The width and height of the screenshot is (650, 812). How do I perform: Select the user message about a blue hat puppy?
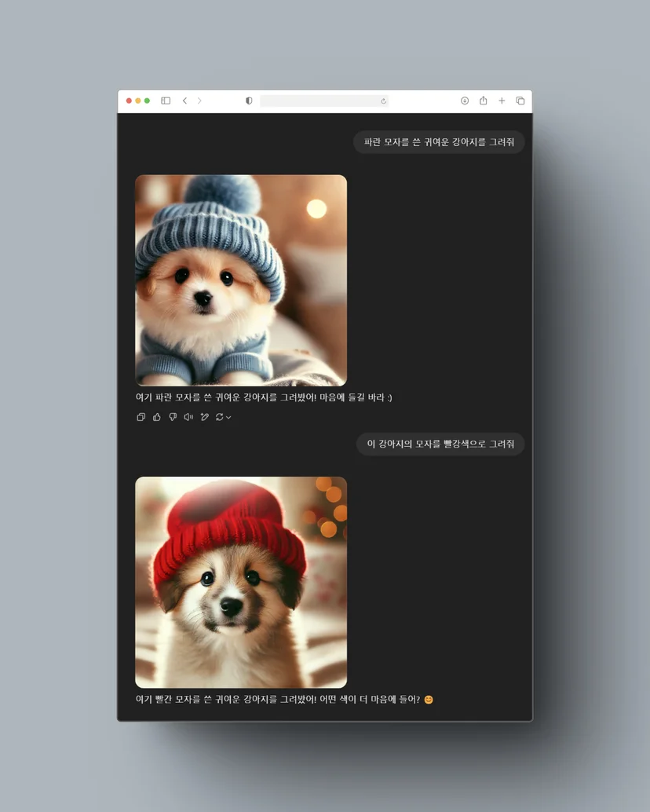click(439, 142)
